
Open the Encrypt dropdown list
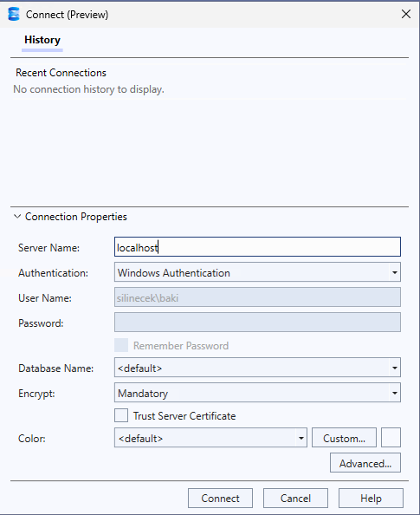pyautogui.click(x=257, y=393)
